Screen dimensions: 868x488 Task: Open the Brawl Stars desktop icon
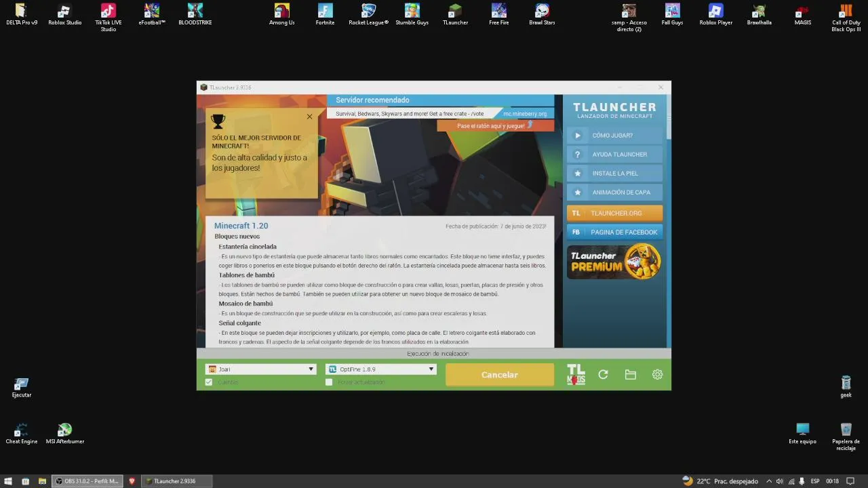pos(542,15)
